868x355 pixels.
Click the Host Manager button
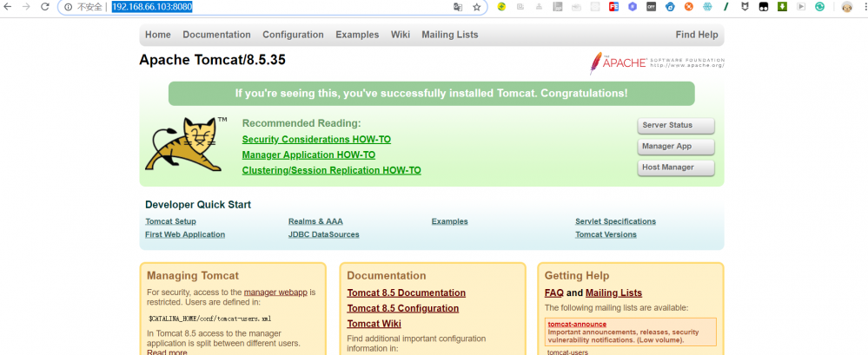[x=675, y=168]
